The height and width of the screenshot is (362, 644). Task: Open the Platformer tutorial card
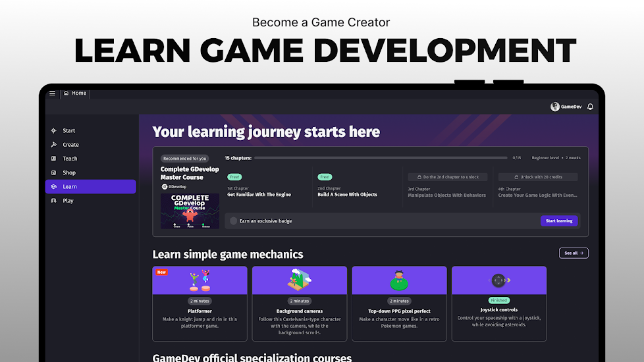coord(200,303)
